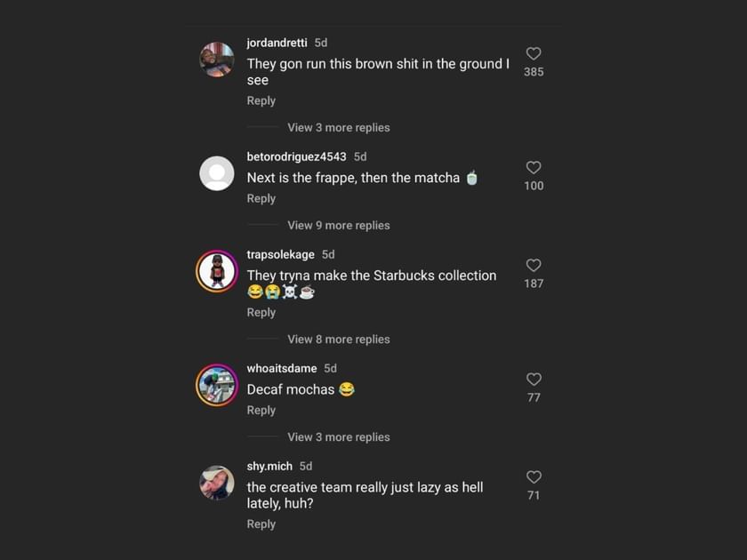The height and width of the screenshot is (560, 747).
Task: Like whoaitsdame's Decaf mochas comment
Action: (534, 380)
